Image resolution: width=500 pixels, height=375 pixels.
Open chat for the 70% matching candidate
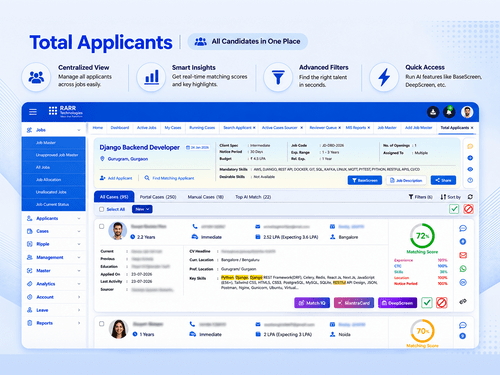(x=463, y=325)
